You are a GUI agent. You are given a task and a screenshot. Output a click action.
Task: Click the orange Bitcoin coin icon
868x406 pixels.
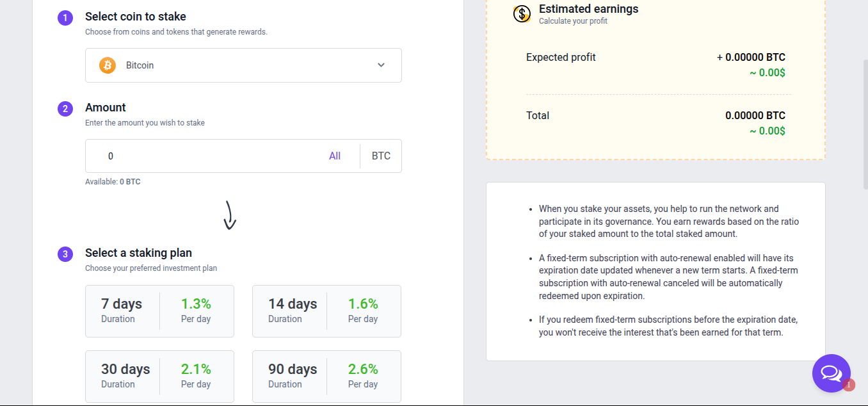[x=108, y=65]
